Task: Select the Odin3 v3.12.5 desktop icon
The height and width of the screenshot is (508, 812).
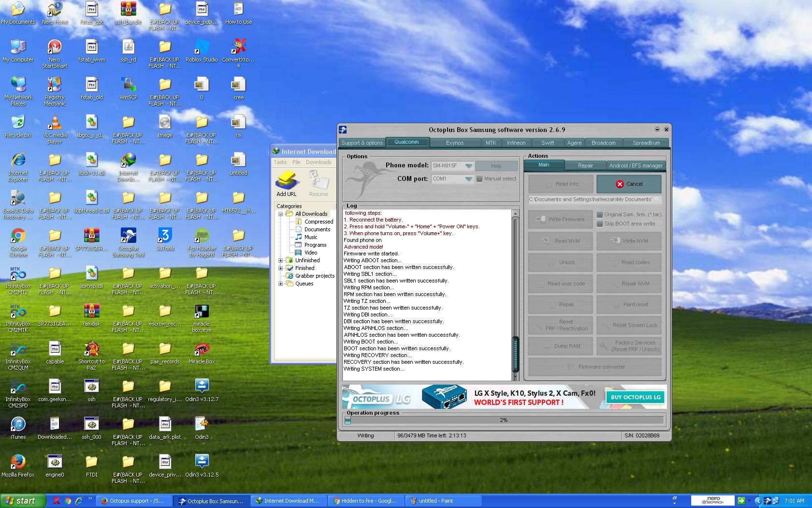Action: tap(202, 466)
